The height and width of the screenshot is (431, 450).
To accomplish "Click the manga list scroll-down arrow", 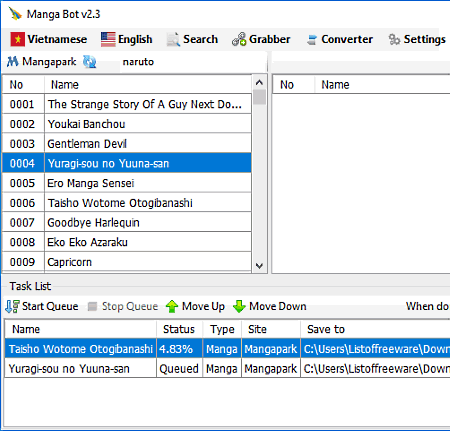I will click(259, 266).
